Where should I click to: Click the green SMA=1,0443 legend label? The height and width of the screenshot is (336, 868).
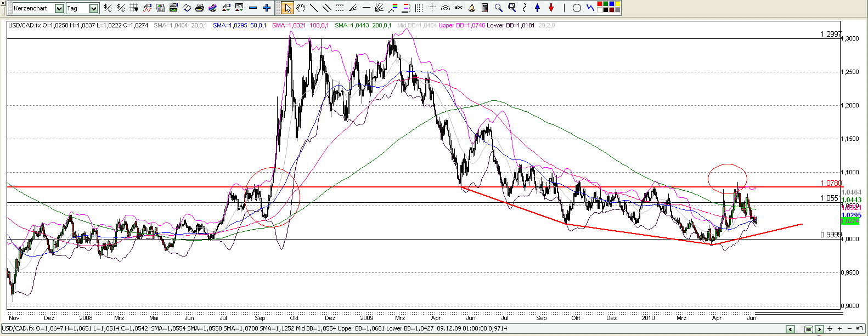click(x=352, y=25)
